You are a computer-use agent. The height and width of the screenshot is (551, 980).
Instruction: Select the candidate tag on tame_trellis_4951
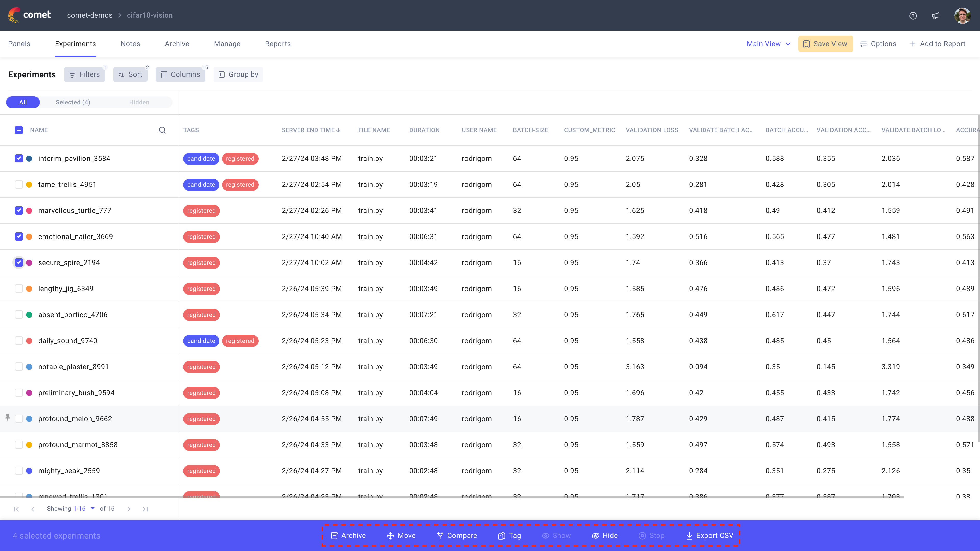pyautogui.click(x=201, y=184)
